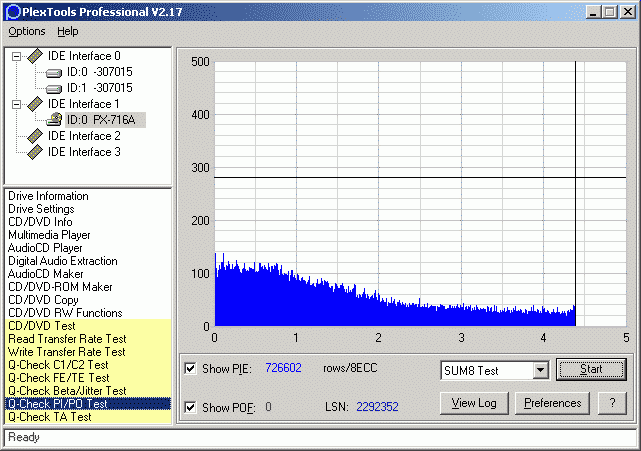Click the IDE Interface 0 controller icon
Screen dimensions: 641x451
click(35, 56)
